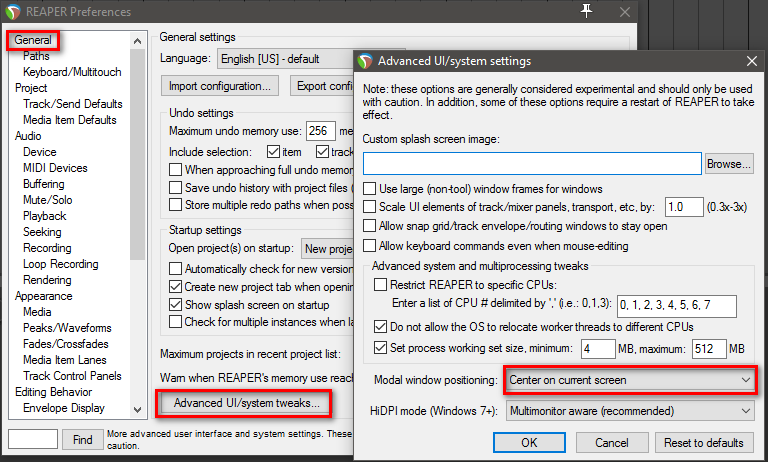Edit CPU list input field
Image resolution: width=768 pixels, height=462 pixels.
(676, 306)
